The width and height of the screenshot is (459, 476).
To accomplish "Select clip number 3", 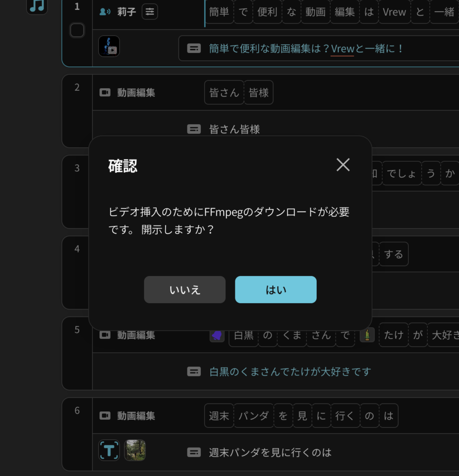I will (77, 168).
